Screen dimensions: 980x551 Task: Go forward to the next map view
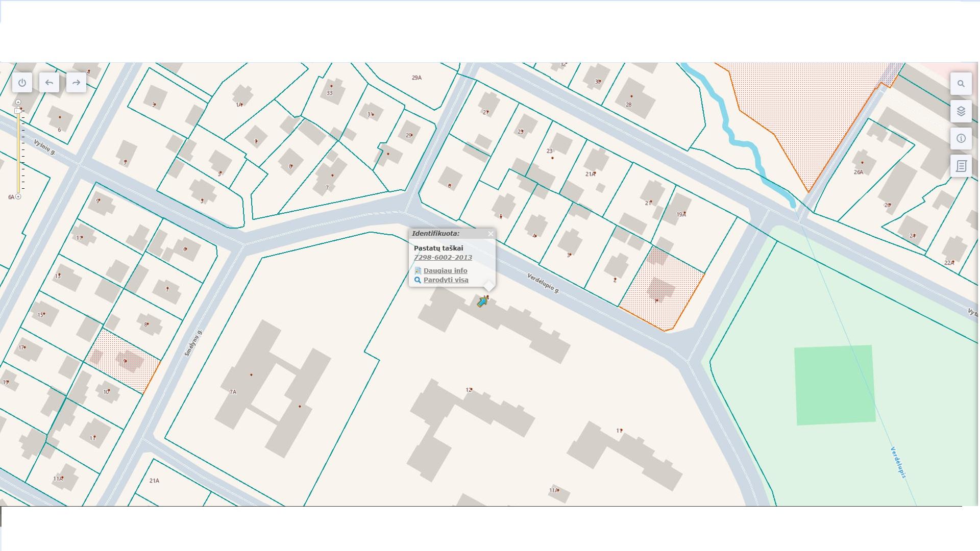point(76,83)
